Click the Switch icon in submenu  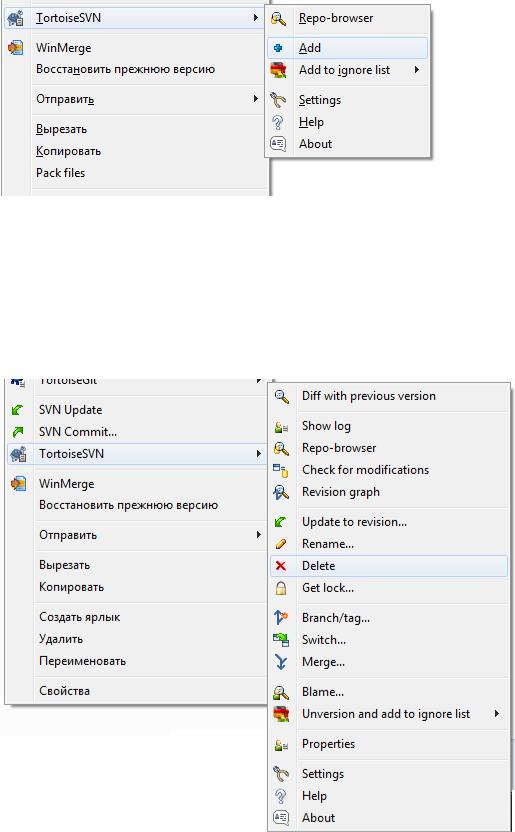point(281,640)
